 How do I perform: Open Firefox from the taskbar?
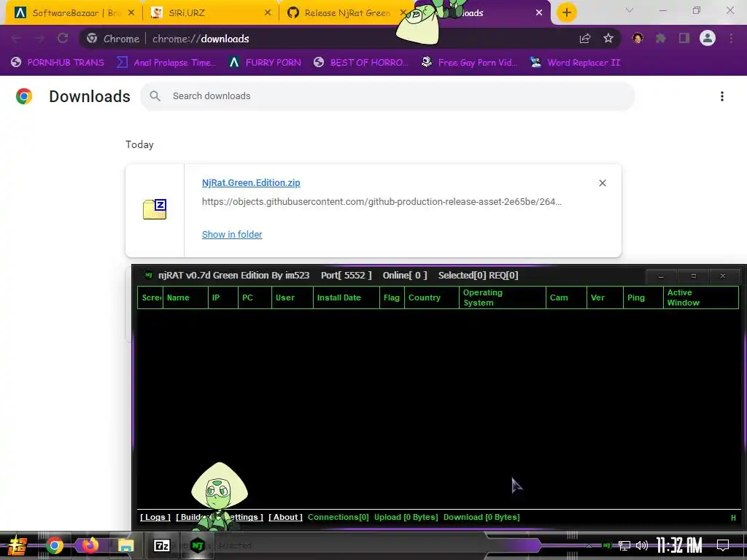[90, 545]
